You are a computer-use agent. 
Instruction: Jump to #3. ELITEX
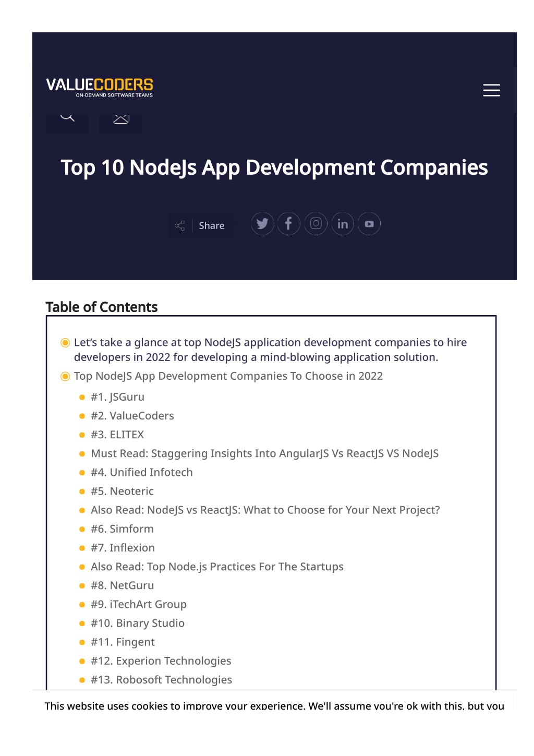pyautogui.click(x=117, y=435)
